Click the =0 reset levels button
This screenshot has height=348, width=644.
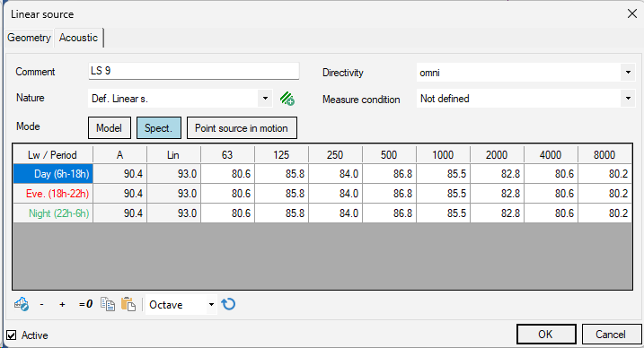(85, 304)
